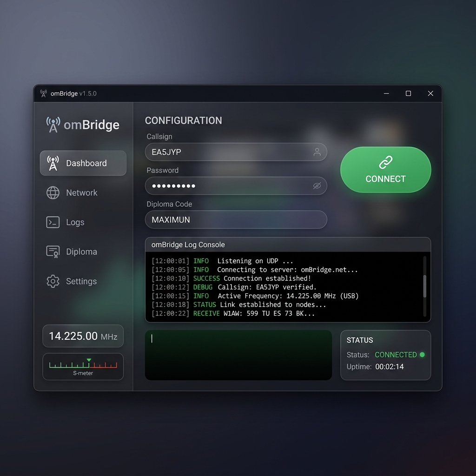Click the S-meter signal gauge
This screenshot has height=476, width=476.
pos(83,366)
